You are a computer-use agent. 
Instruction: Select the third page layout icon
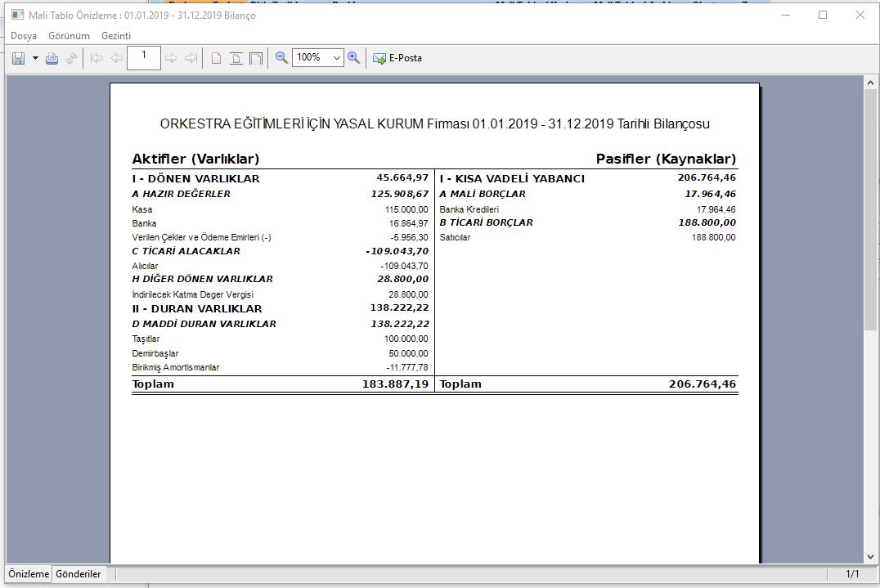coord(256,58)
